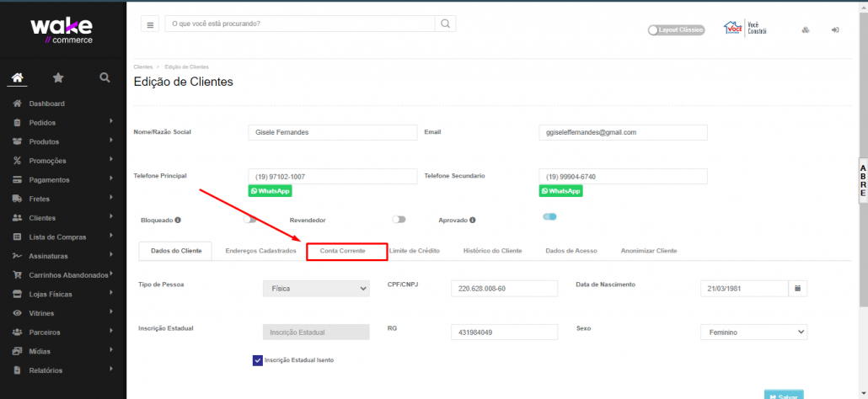Click Clientes breadcrumb link
This screenshot has width=868, height=399.
tap(142, 66)
